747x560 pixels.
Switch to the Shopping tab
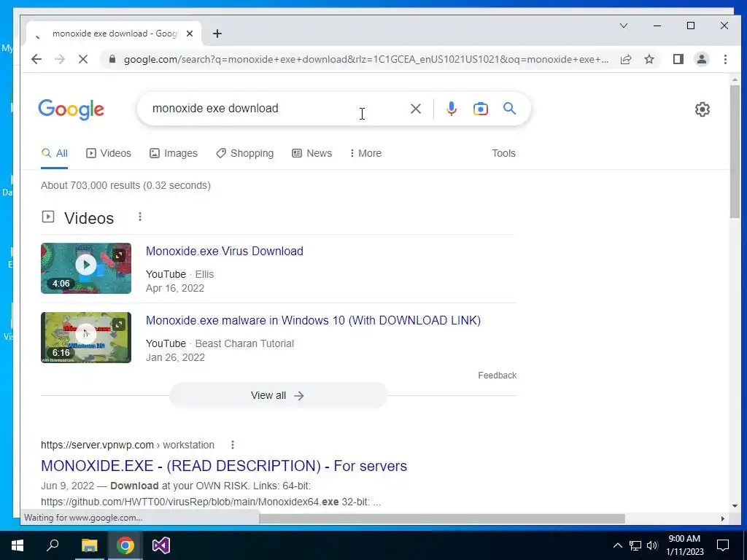245,153
